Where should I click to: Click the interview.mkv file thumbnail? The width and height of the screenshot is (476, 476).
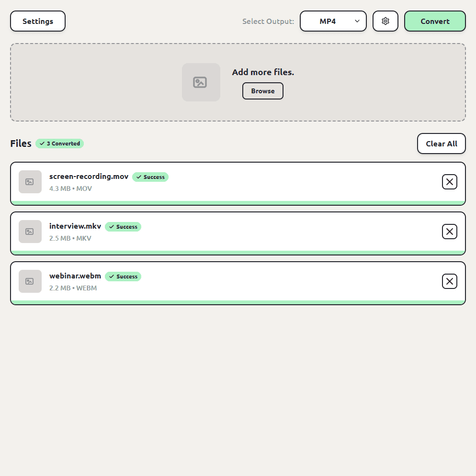(x=30, y=232)
